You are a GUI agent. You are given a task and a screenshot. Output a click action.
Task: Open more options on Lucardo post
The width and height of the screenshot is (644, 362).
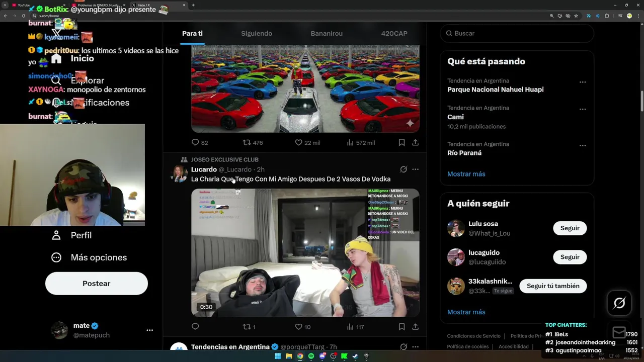point(415,169)
